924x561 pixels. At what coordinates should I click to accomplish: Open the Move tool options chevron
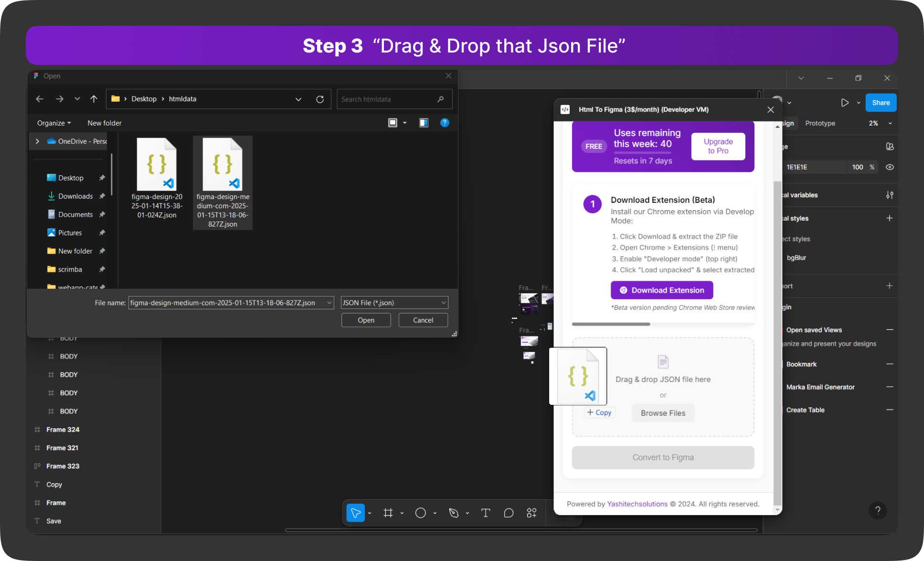tap(370, 513)
